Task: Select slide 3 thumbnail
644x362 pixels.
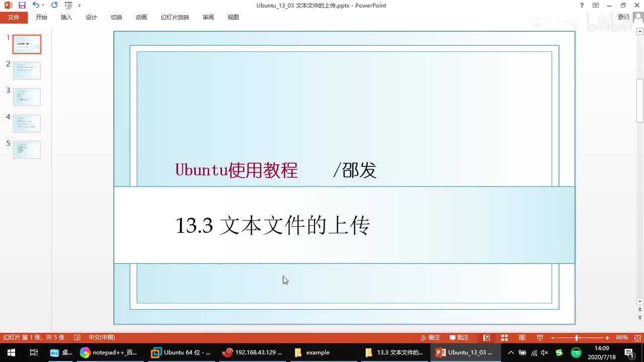Action: [27, 97]
